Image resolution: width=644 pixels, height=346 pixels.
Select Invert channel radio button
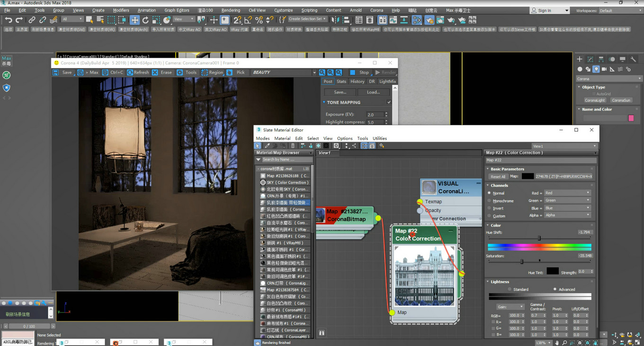[490, 208]
